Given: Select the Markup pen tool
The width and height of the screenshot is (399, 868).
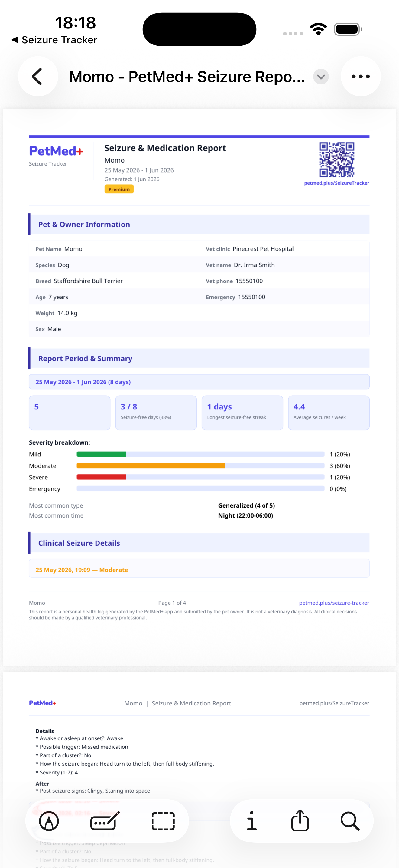Looking at the screenshot, I should click(49, 821).
